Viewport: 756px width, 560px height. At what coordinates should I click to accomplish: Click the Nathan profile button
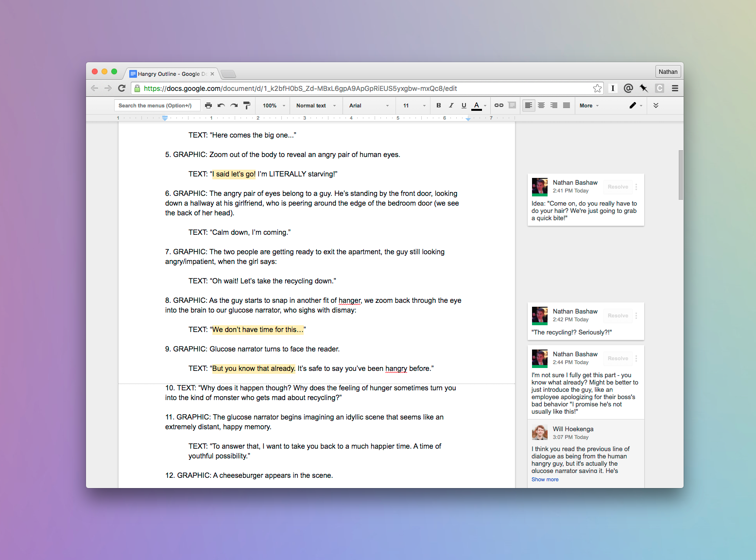pyautogui.click(x=668, y=72)
